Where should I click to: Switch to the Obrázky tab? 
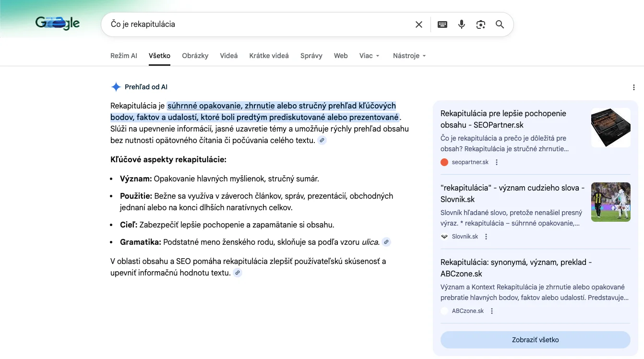point(195,56)
